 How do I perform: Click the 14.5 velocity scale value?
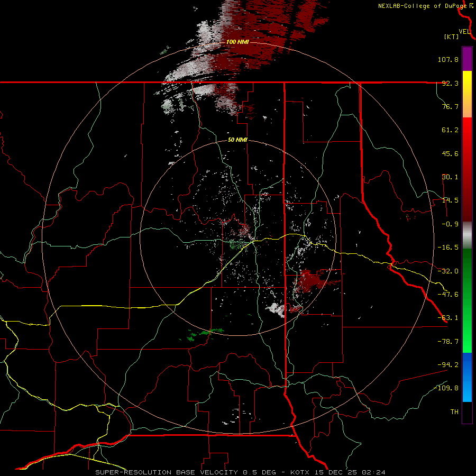[450, 200]
